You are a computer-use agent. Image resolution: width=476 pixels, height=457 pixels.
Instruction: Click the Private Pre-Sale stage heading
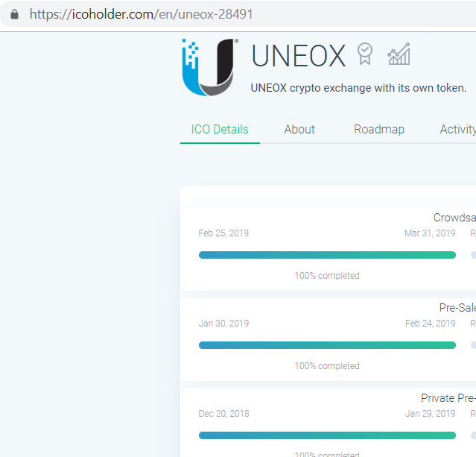[448, 398]
